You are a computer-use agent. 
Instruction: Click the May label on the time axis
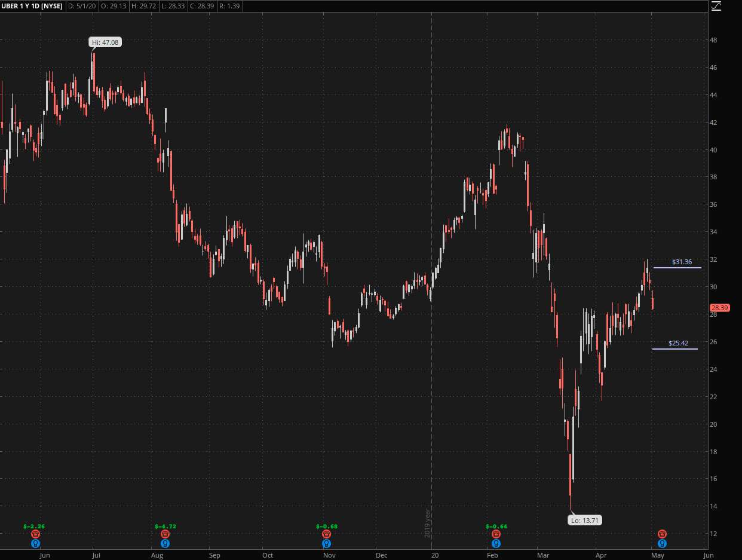657,555
